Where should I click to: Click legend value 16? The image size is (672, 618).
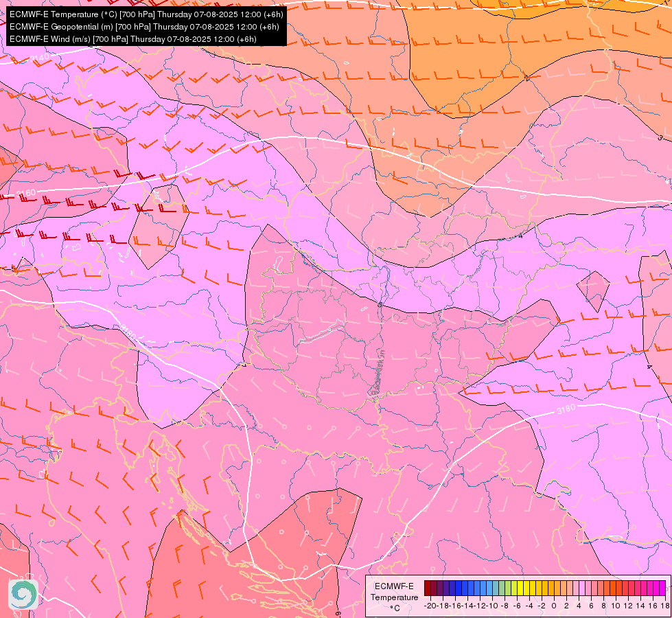[653, 606]
